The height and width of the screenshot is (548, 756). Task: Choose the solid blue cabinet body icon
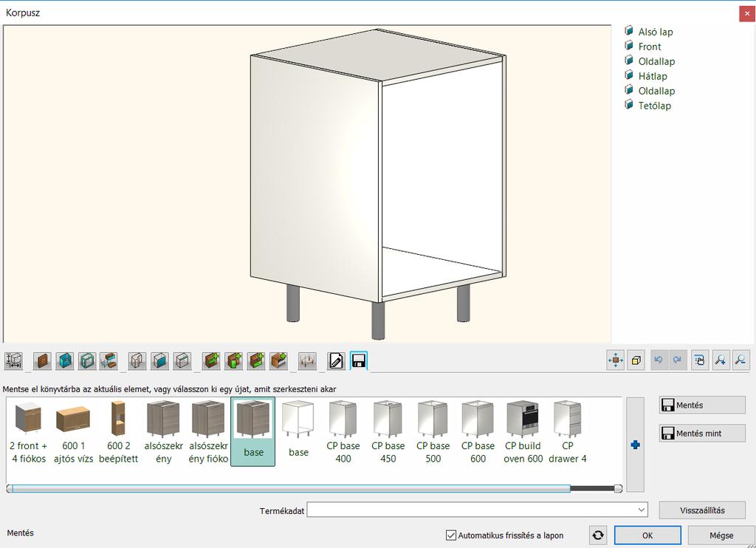point(65,360)
